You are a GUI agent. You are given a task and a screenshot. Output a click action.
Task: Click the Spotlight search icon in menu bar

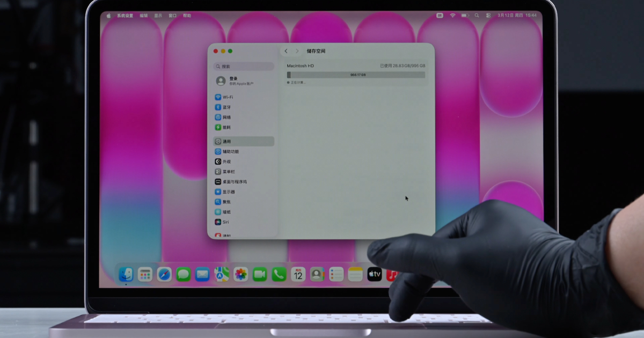(477, 16)
